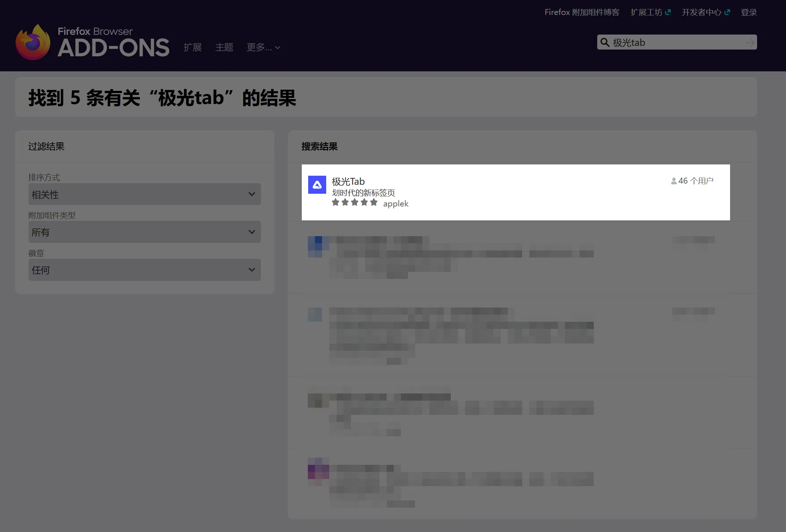Open the 极光Tab result title
This screenshot has height=532, width=786.
[x=348, y=182]
